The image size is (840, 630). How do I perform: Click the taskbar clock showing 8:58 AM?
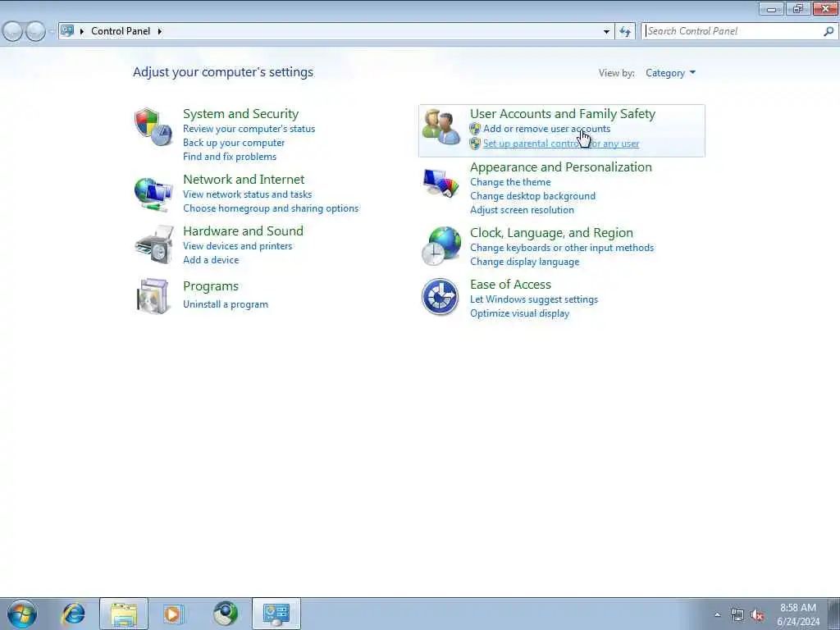coord(798,614)
